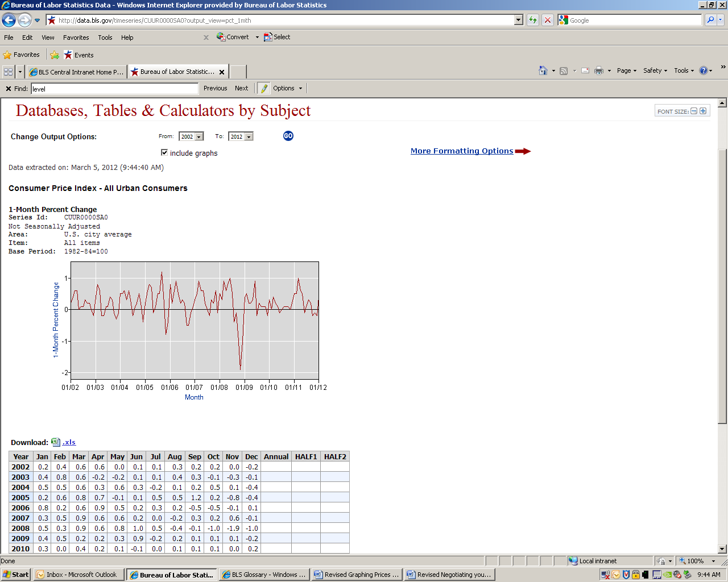Click the Refresh page icon
Image resolution: width=728 pixels, height=582 pixels.
click(x=532, y=20)
